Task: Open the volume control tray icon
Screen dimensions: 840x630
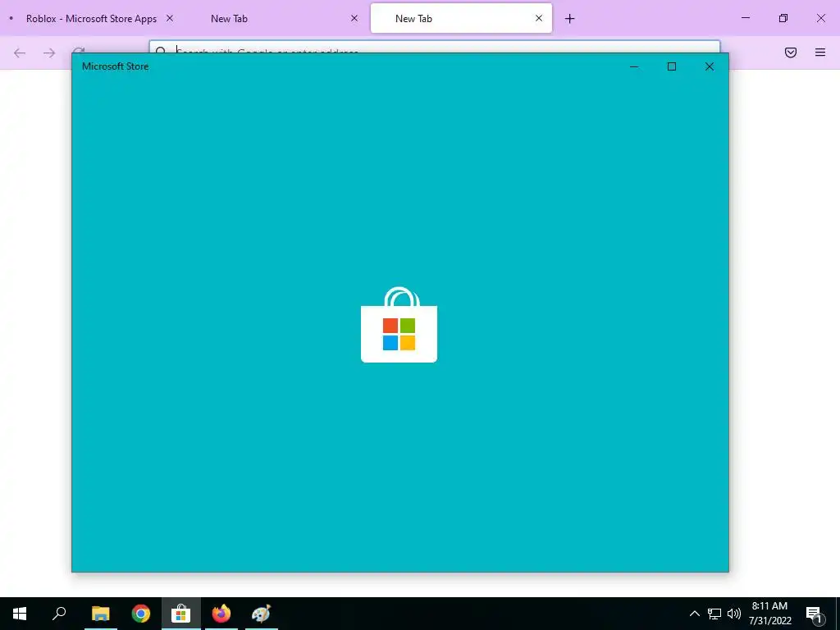Action: 734,614
